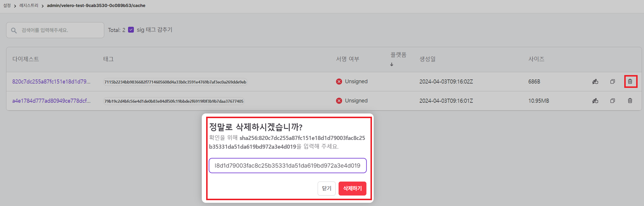Image resolution: width=644 pixels, height=206 pixels.
Task: Click the 태그 column header
Action: [x=109, y=59]
